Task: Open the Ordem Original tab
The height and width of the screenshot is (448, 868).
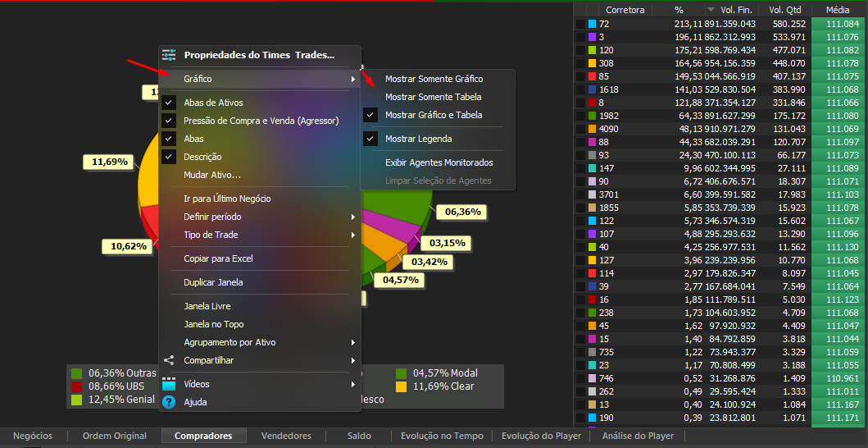Action: tap(115, 436)
